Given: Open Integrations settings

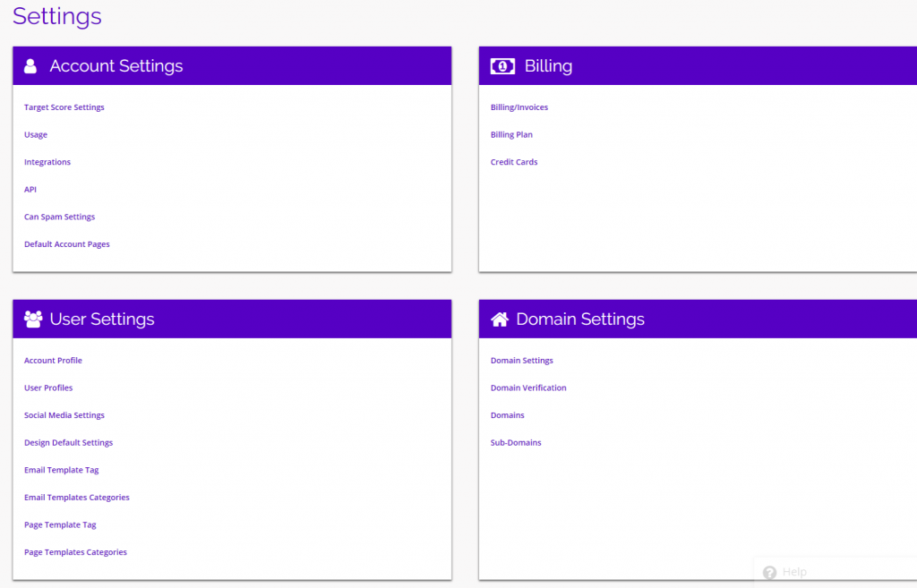Looking at the screenshot, I should point(47,162).
